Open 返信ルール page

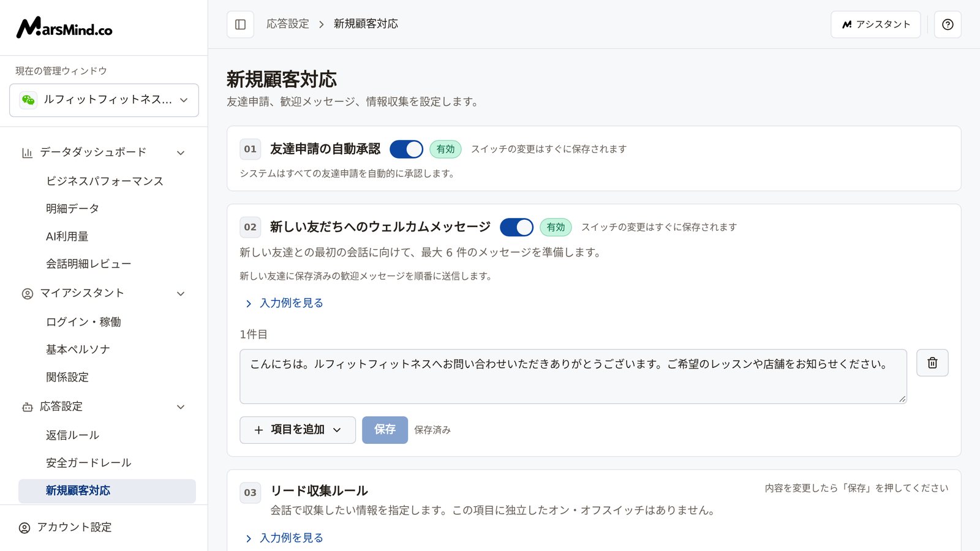click(x=72, y=435)
